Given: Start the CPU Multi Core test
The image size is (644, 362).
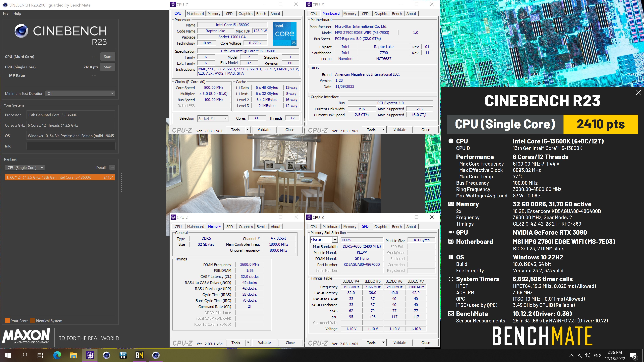Looking at the screenshot, I should tap(108, 56).
